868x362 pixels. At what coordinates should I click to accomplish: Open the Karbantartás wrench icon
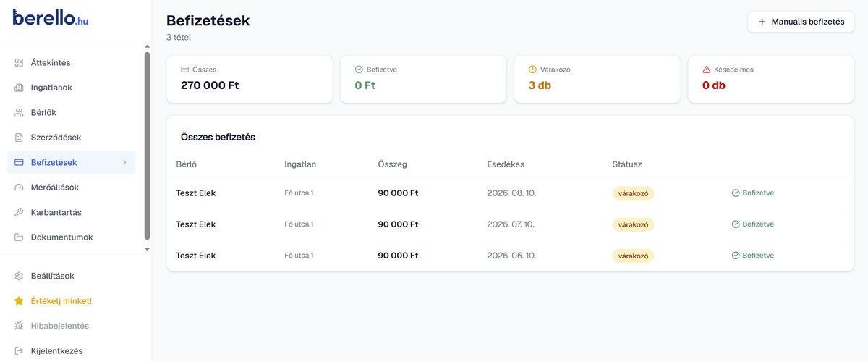click(20, 212)
